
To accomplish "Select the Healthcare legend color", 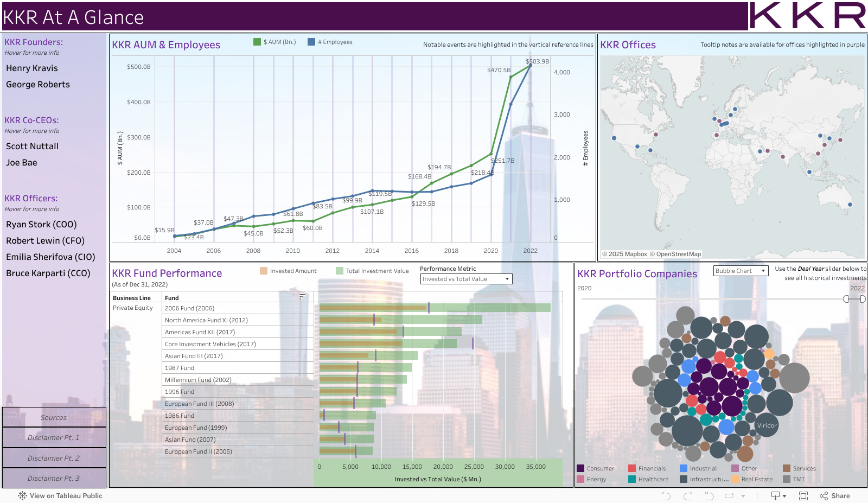I will 632,479.
